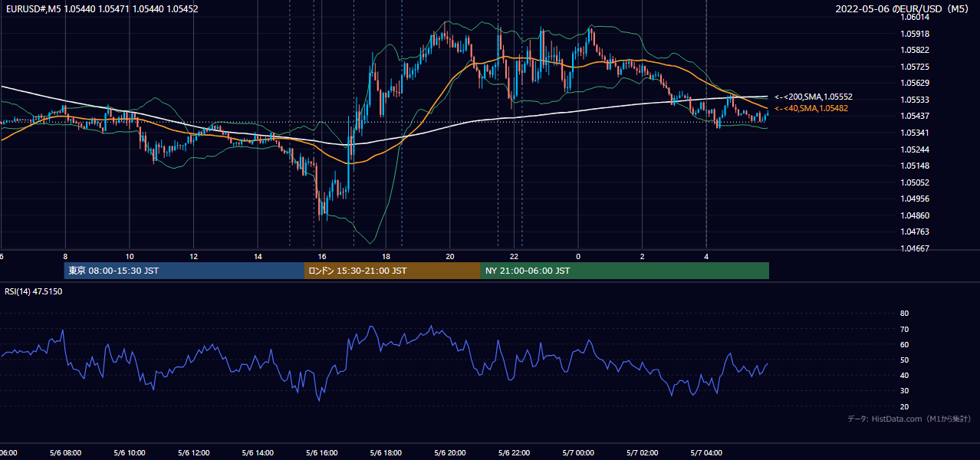Click the 200 SMA 1.05552 label
Screen dimensions: 980x460
click(x=814, y=97)
